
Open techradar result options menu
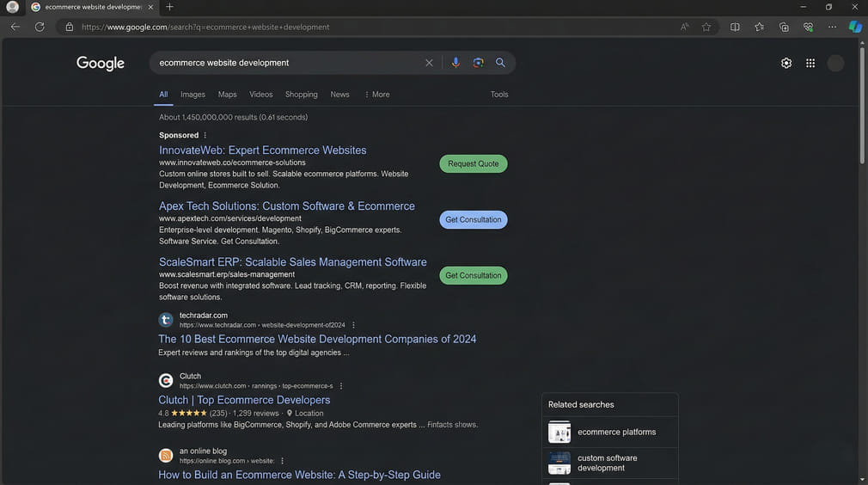(x=353, y=325)
